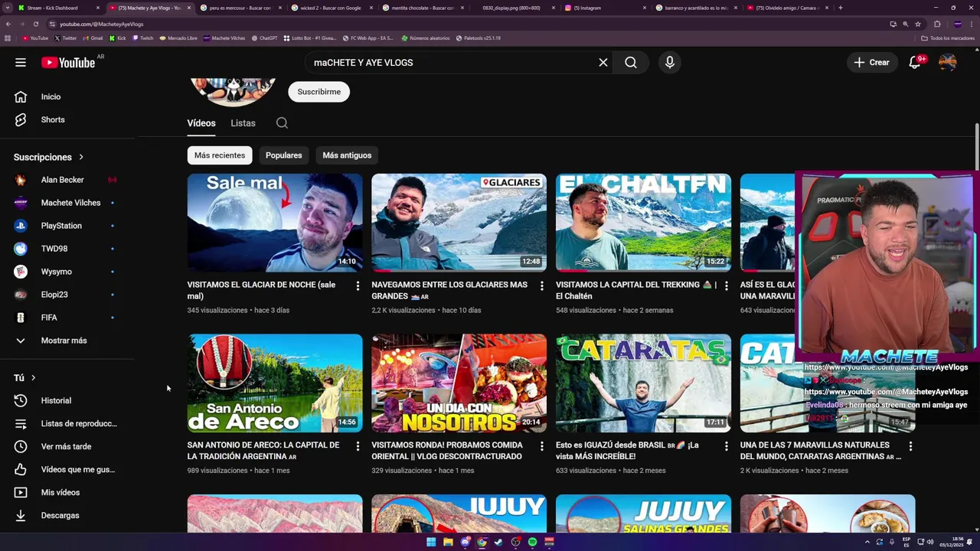Click the magnifier search button
Screen dimensions: 980x551
click(631, 63)
